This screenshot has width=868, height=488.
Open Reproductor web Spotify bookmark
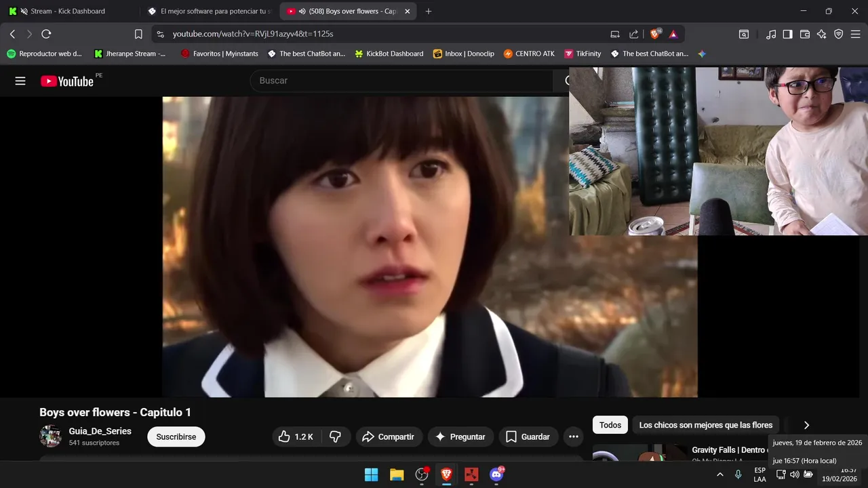click(x=45, y=54)
